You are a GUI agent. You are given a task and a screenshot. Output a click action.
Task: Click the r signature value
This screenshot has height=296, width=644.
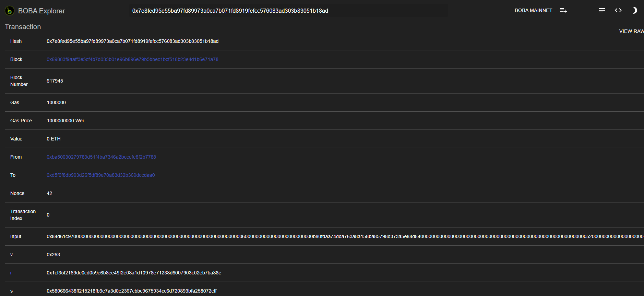tap(134, 273)
